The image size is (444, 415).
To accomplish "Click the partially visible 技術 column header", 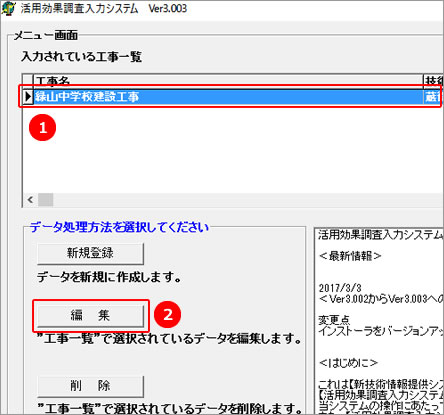I will (x=433, y=81).
